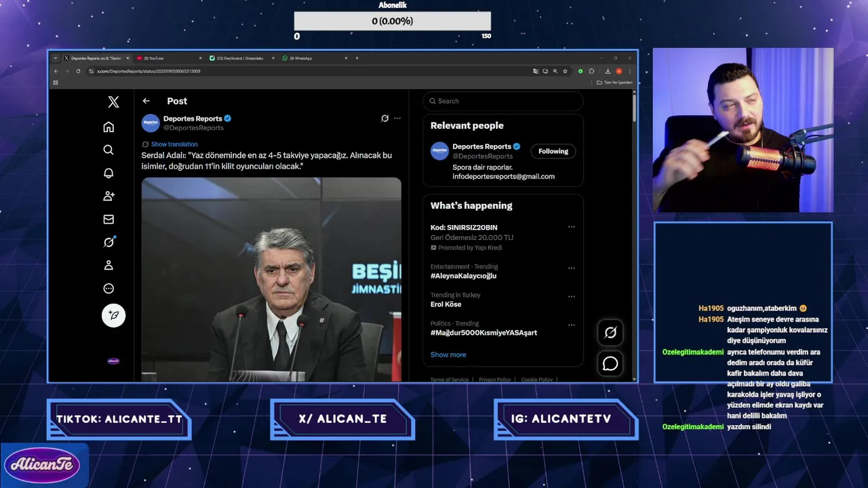Open Follow/Communities people icon in sidebar
This screenshot has width=868, height=488.
point(108,196)
